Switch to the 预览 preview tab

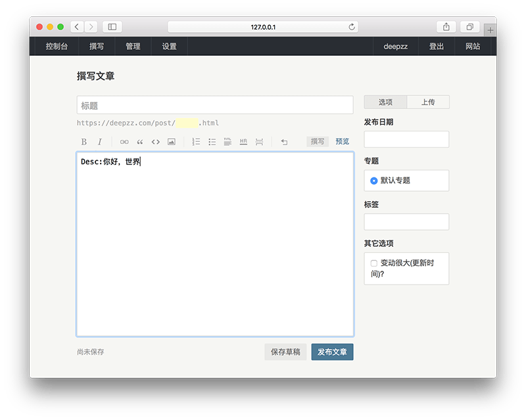[x=342, y=141]
